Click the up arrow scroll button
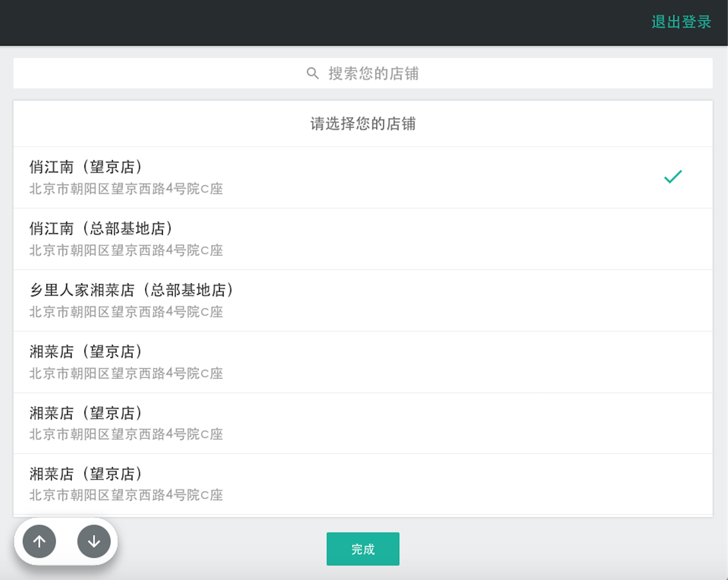 coord(40,541)
